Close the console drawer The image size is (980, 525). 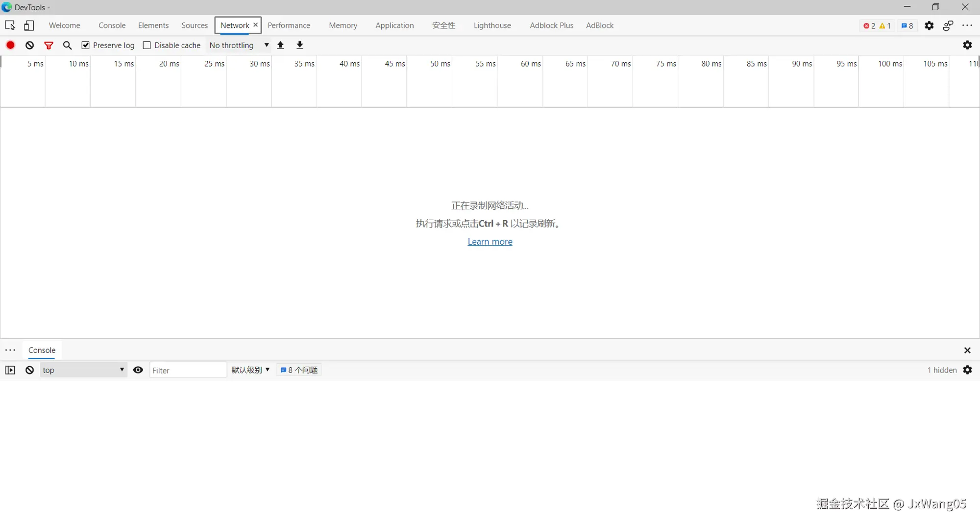[x=967, y=350]
